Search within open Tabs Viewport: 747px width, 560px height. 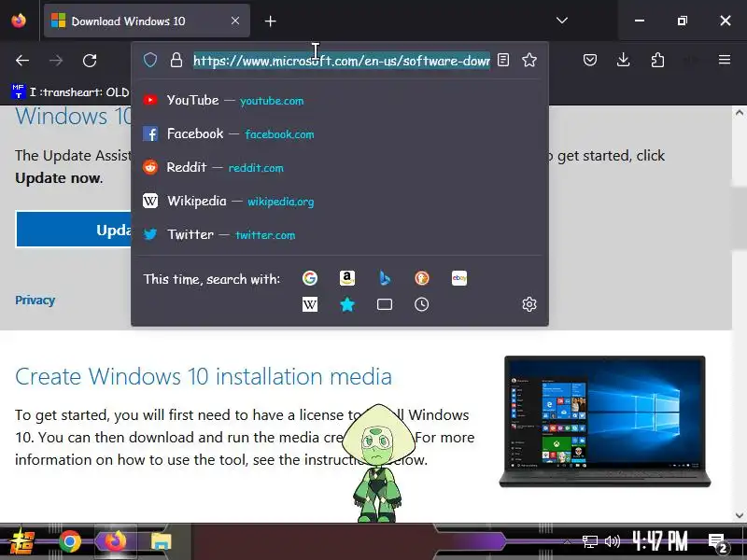[385, 304]
